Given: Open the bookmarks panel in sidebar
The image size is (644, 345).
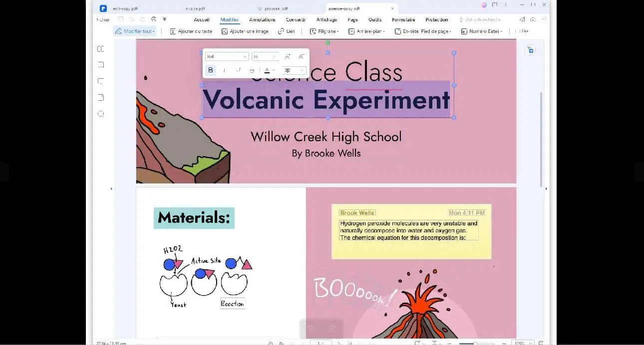Looking at the screenshot, I should coord(101,65).
